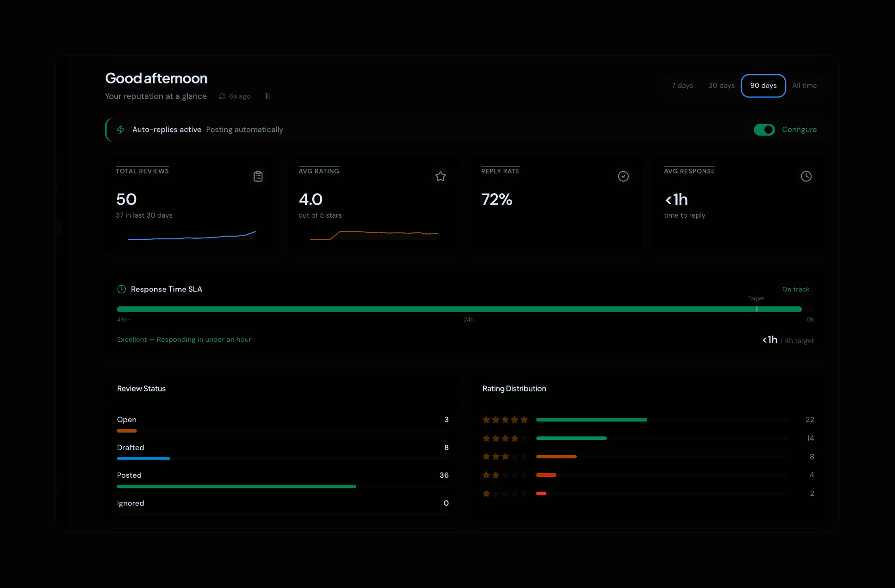This screenshot has height=588, width=895.
Task: Click the refresh icon next to '6s ago'
Action: pos(222,96)
